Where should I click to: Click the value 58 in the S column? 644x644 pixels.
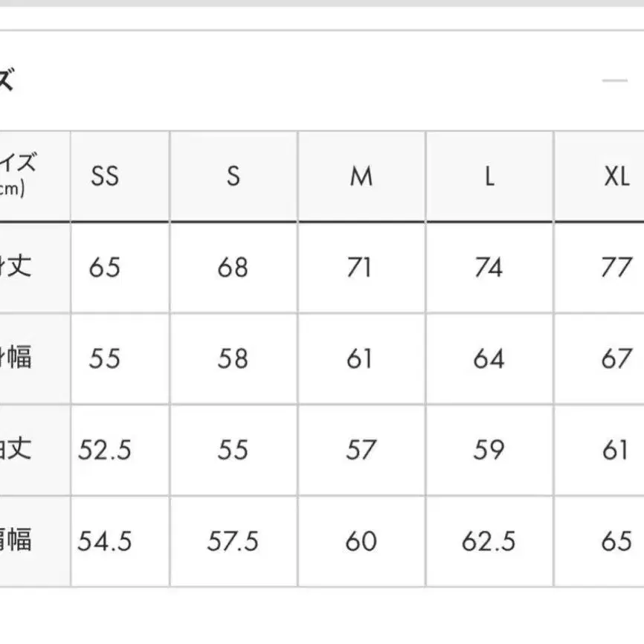(x=233, y=359)
